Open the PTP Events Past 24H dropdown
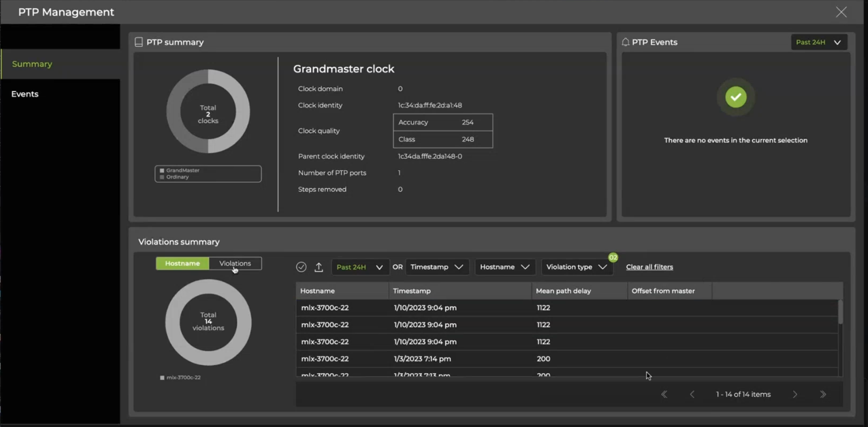 click(x=819, y=42)
